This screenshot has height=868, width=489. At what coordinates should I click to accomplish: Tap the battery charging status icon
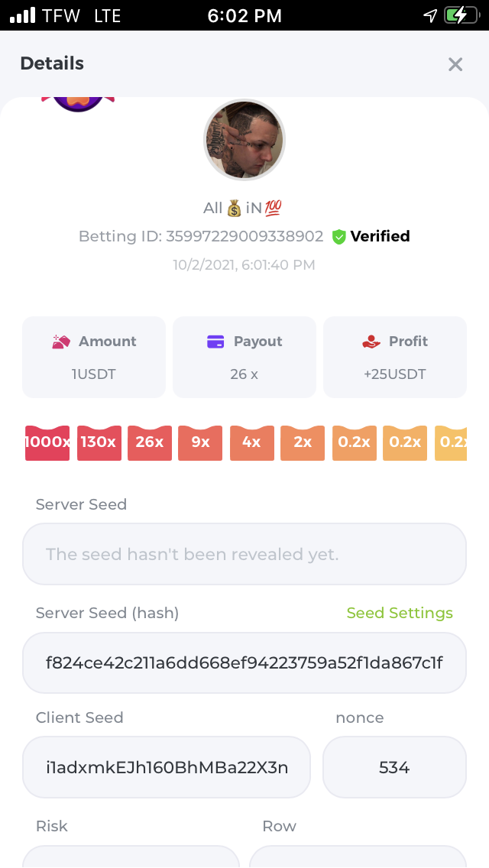pyautogui.click(x=461, y=15)
